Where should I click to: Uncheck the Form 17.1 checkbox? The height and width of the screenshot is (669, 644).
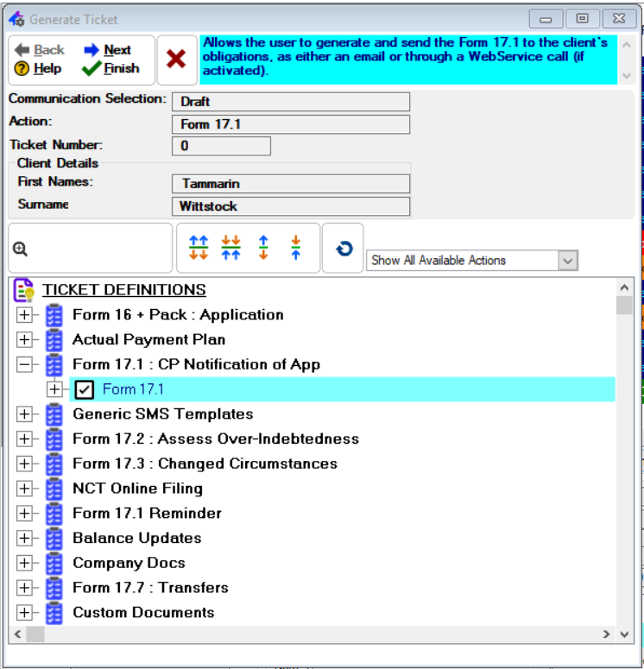pyautogui.click(x=85, y=389)
